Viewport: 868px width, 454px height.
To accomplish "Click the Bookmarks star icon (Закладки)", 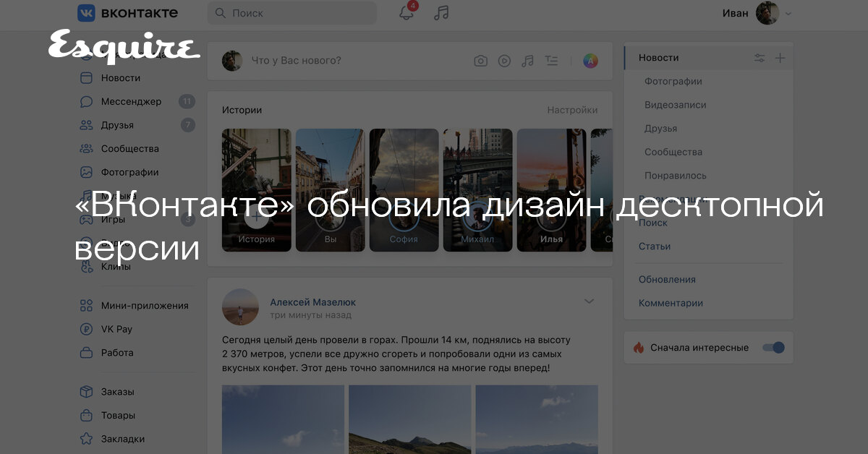I will (x=87, y=439).
